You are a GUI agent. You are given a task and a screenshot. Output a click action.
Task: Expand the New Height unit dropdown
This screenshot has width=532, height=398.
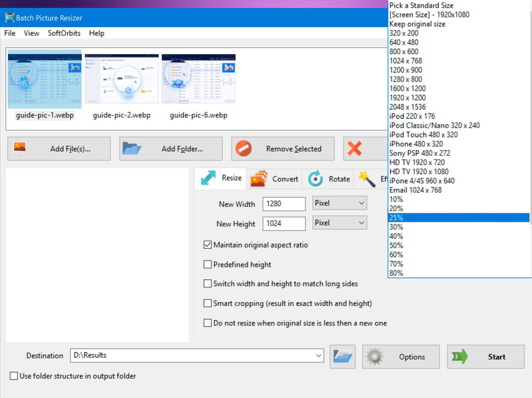coord(339,222)
